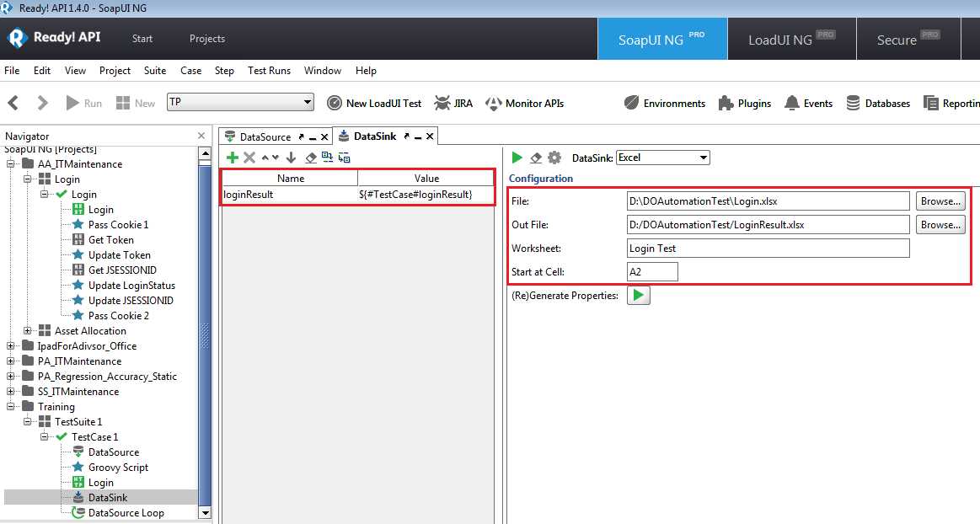Viewport: 980px width, 524px height.
Task: Open the Project menu
Action: pyautogui.click(x=115, y=71)
